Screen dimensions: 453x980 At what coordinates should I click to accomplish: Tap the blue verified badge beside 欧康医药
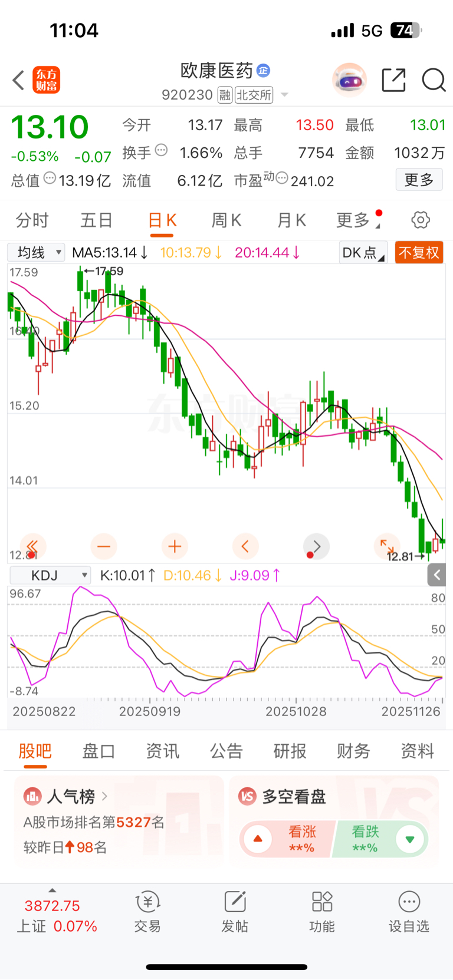(x=263, y=71)
